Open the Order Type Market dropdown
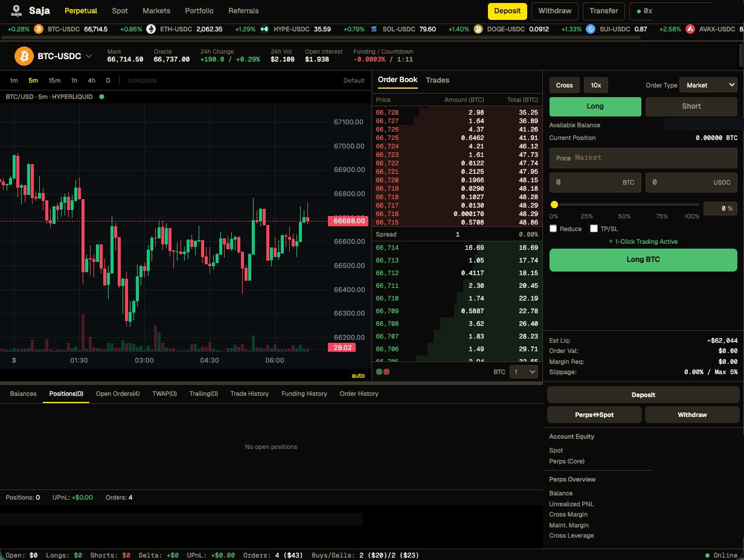Screen dimensions: 744x560 click(708, 85)
